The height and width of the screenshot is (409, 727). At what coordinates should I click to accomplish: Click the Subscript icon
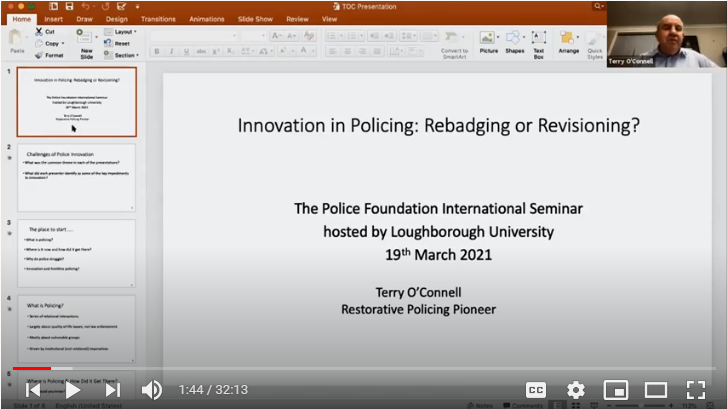tap(230, 51)
